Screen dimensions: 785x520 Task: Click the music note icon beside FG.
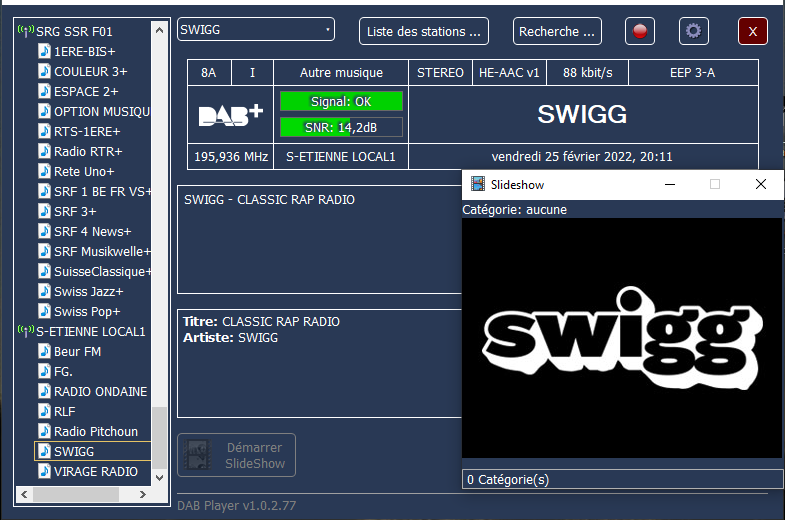[x=45, y=371]
